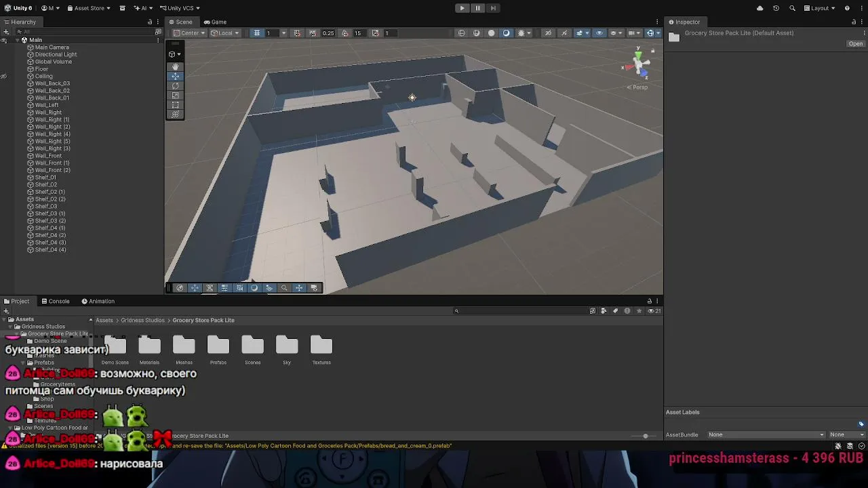Image resolution: width=868 pixels, height=488 pixels.
Task: Toggle scene audio button
Action: pyautogui.click(x=564, y=33)
